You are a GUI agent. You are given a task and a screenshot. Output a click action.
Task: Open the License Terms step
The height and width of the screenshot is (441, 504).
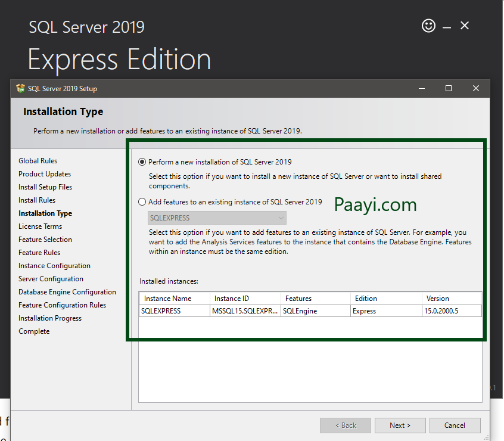click(x=40, y=226)
